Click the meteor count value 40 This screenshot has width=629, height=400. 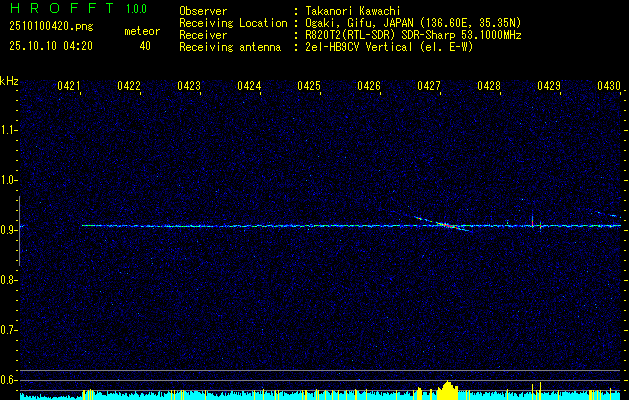145,46
